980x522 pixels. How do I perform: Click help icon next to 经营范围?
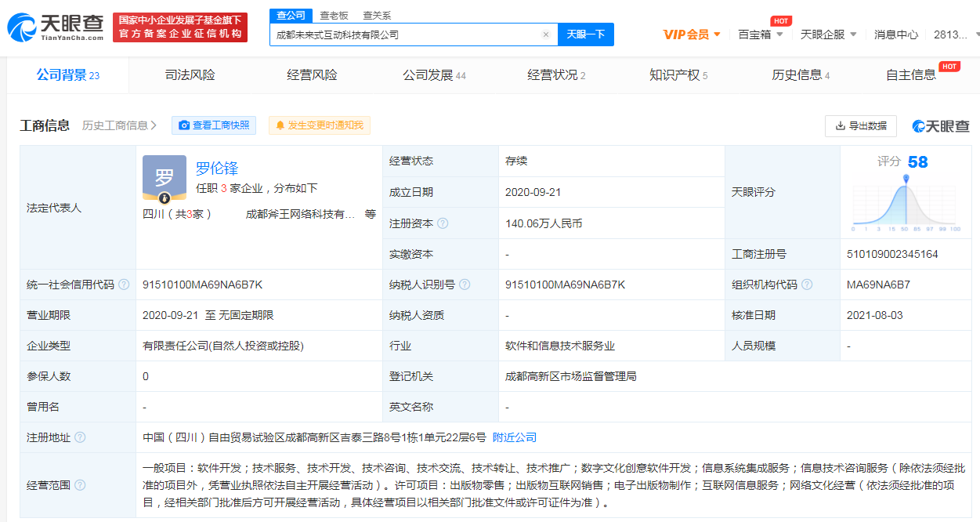80,485
